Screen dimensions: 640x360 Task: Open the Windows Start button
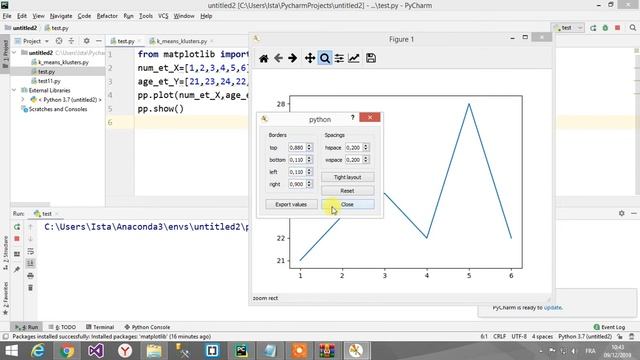(x=11, y=351)
